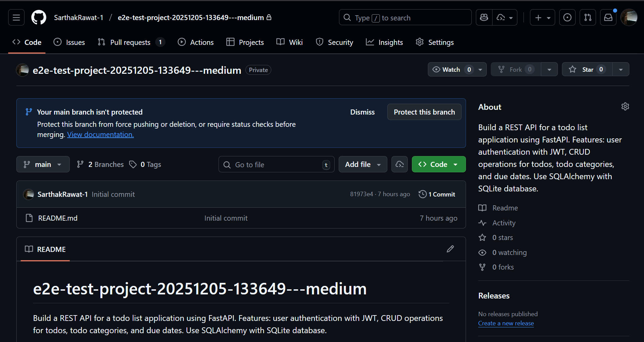Switch to the Code tab

27,42
